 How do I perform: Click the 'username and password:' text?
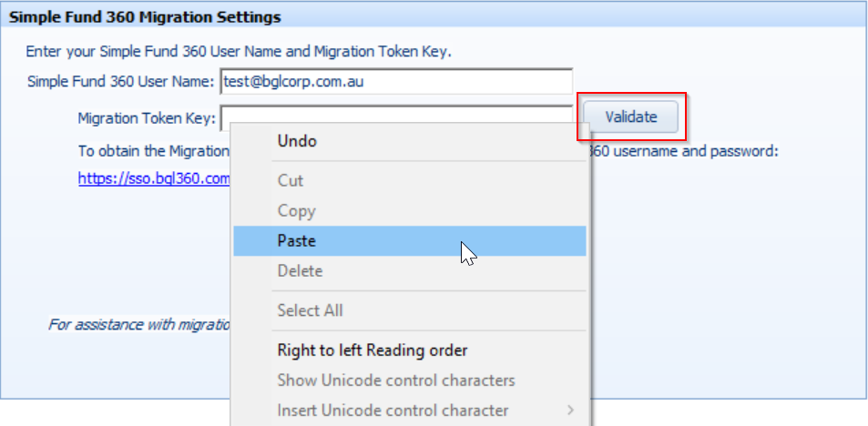click(x=697, y=151)
